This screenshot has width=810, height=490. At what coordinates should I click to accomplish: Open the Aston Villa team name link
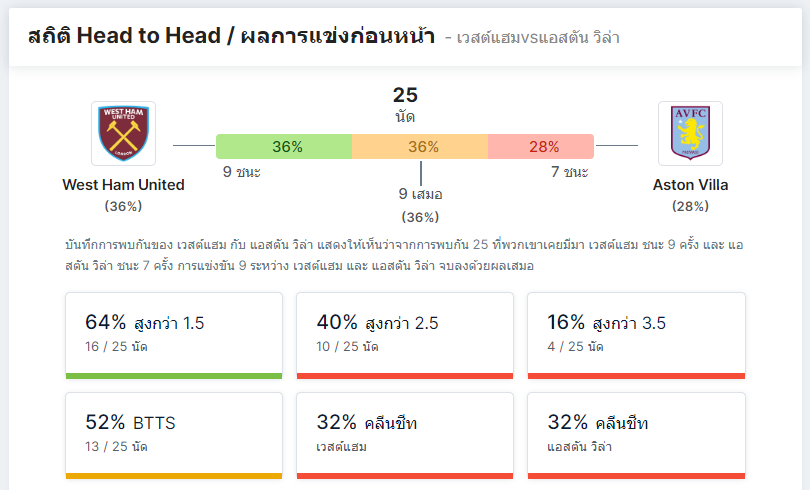point(690,185)
